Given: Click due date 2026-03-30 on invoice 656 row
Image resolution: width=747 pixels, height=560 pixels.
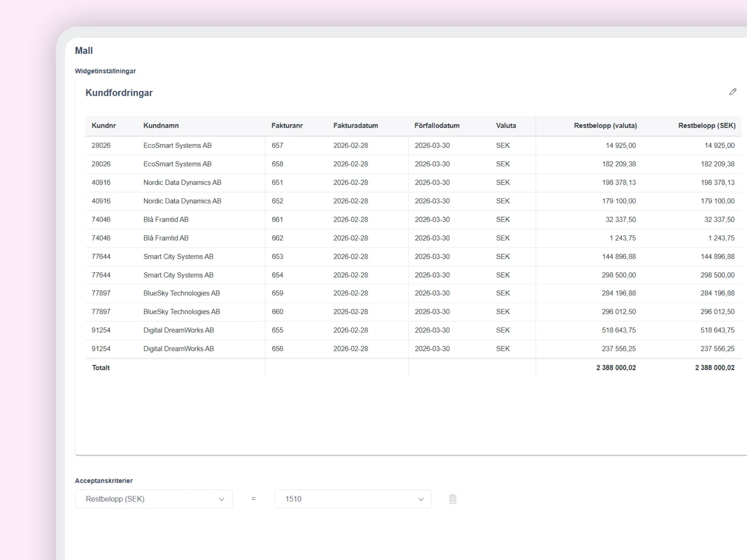Looking at the screenshot, I should click(432, 348).
